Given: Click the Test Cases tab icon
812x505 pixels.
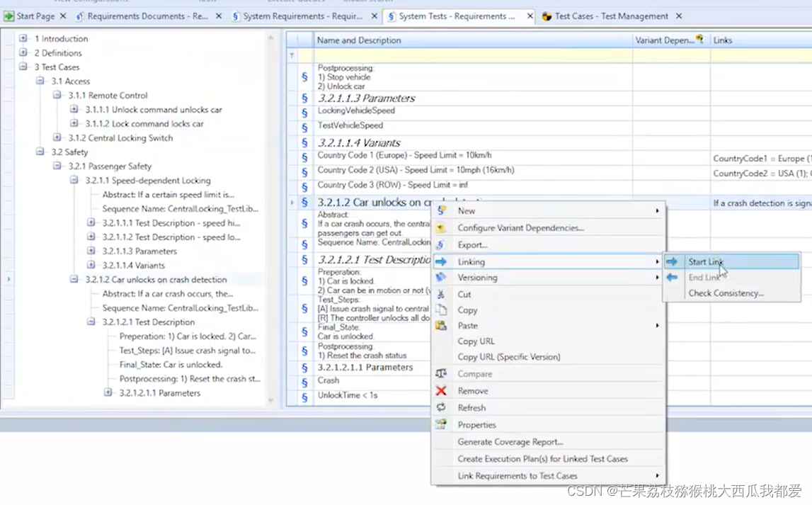Looking at the screenshot, I should coord(547,16).
